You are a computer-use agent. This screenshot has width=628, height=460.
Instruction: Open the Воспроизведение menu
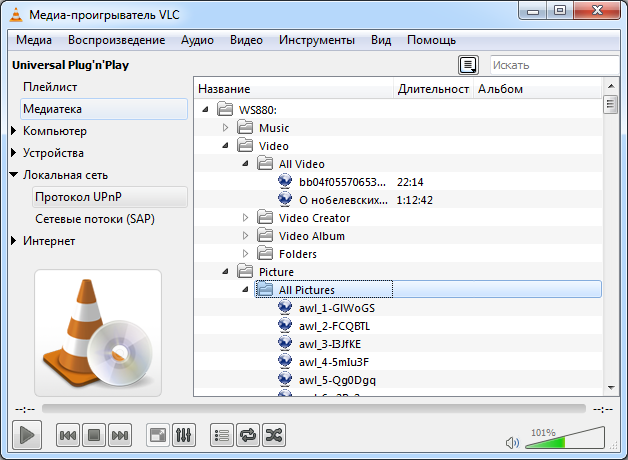tap(117, 40)
